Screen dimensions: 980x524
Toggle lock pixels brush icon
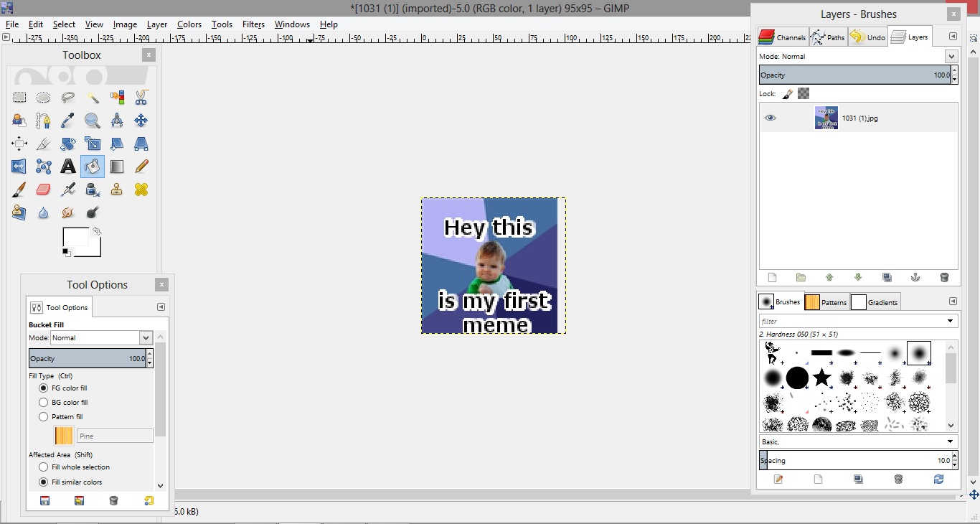coord(788,93)
